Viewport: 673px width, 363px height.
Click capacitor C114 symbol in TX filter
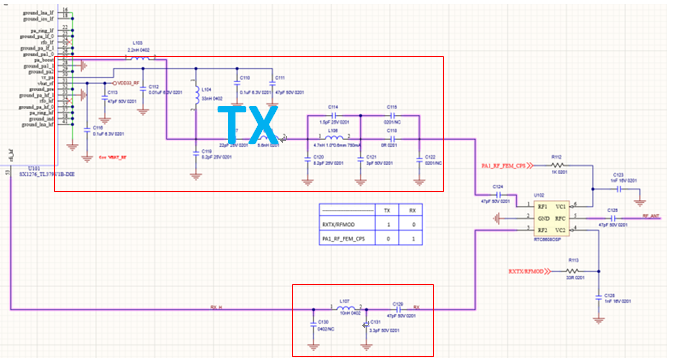333,115
